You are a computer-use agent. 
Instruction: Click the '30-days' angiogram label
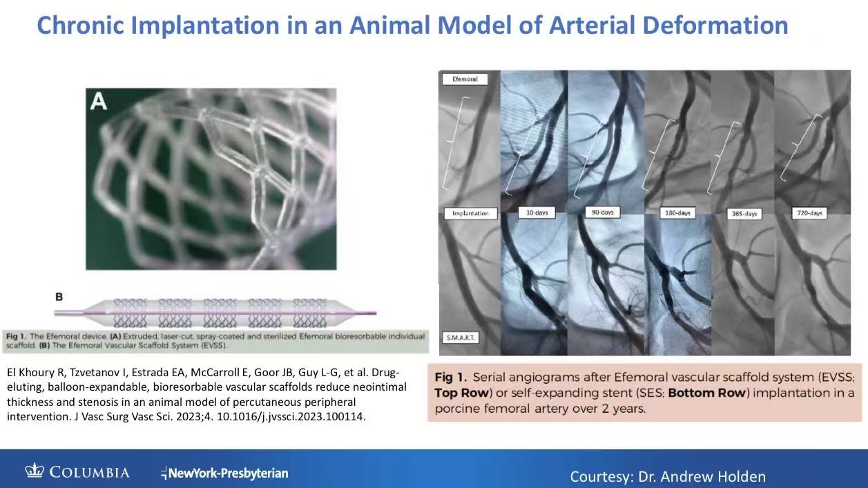point(537,213)
